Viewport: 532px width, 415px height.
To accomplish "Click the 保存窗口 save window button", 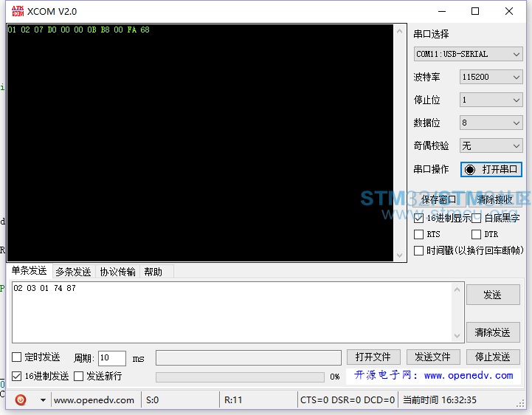I will pos(439,199).
